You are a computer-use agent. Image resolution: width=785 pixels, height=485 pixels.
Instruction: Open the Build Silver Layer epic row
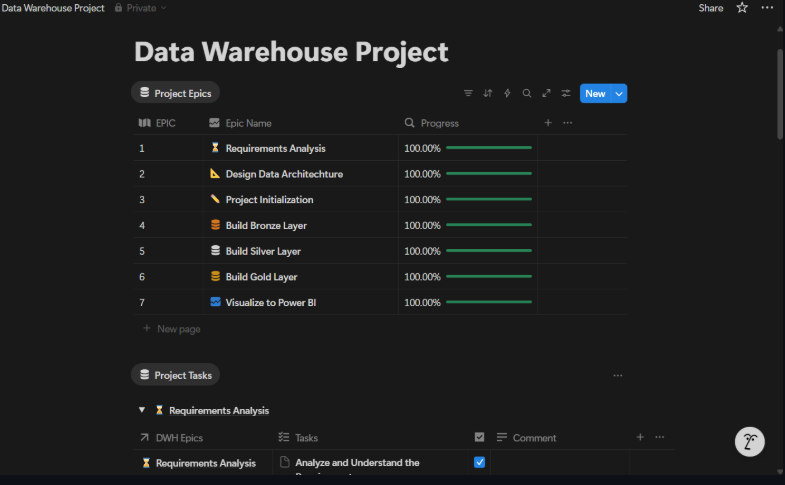263,251
